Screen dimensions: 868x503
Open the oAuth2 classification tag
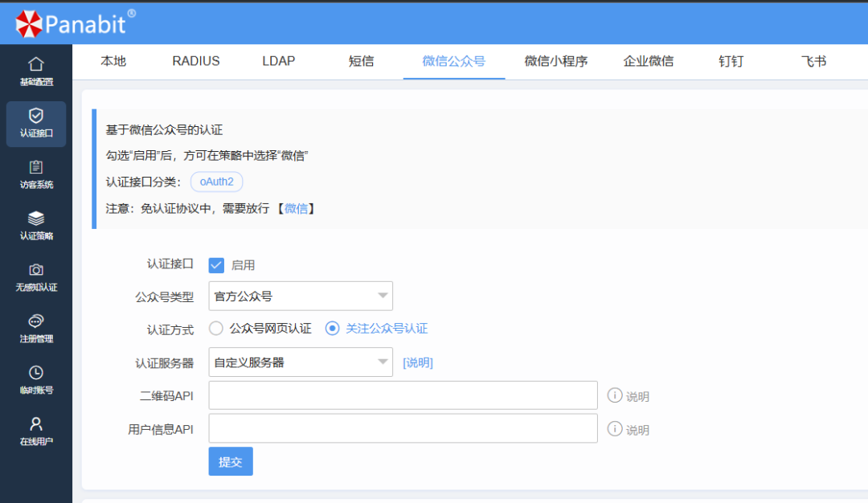216,181
